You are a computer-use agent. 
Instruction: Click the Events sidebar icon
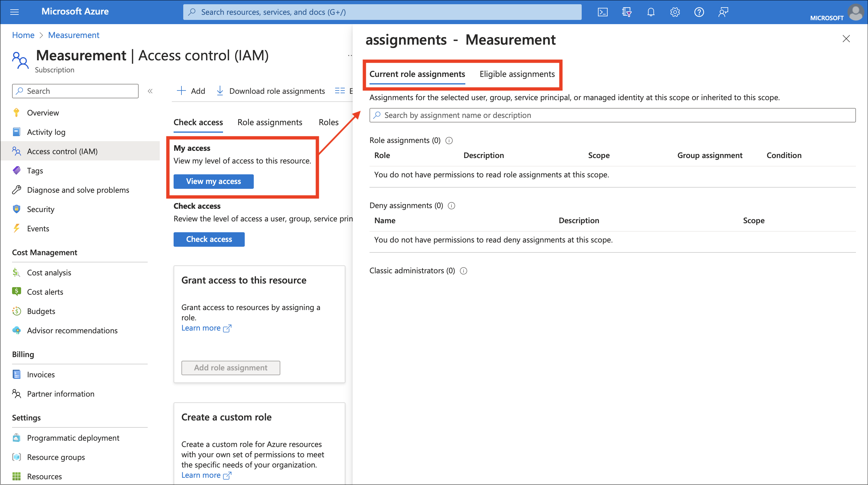pyautogui.click(x=17, y=229)
